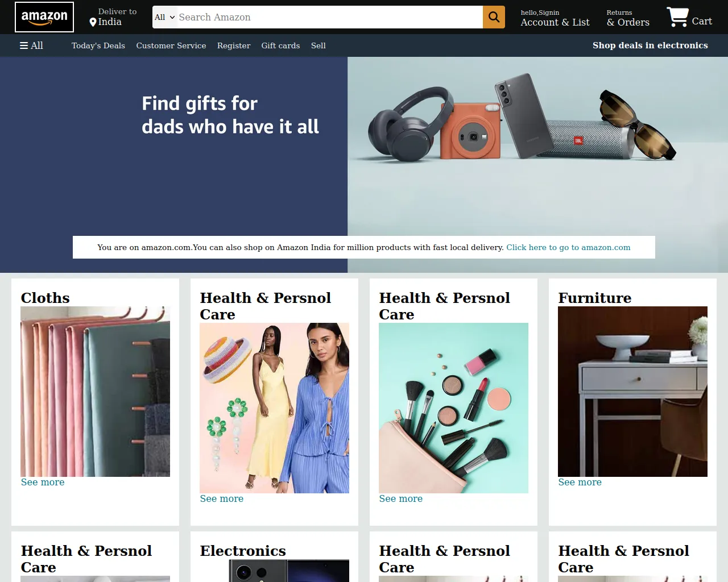The image size is (728, 582).
Task: Click Shop deals in electronics
Action: [650, 45]
